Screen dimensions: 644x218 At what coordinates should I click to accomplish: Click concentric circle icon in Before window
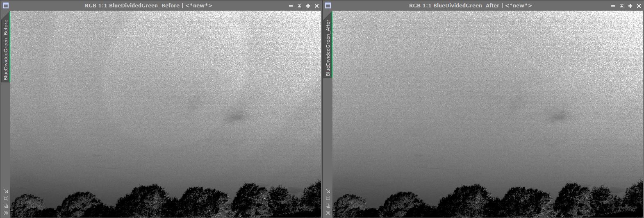[5, 213]
